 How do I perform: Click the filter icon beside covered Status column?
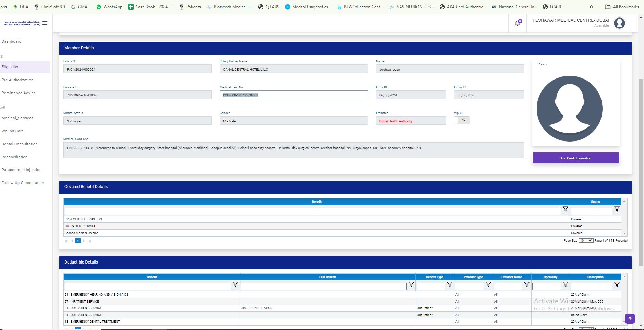pos(617,209)
